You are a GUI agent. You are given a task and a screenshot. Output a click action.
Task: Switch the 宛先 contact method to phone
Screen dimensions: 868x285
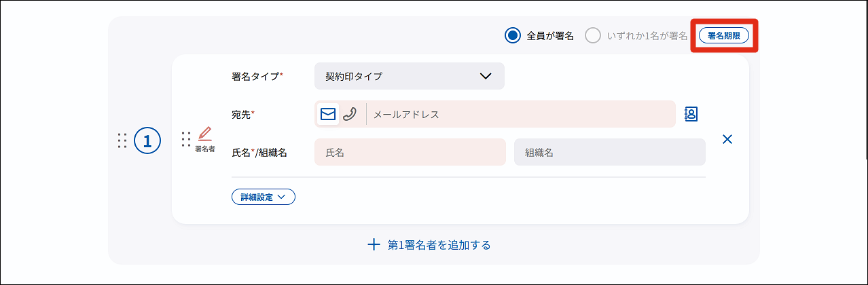(x=349, y=114)
